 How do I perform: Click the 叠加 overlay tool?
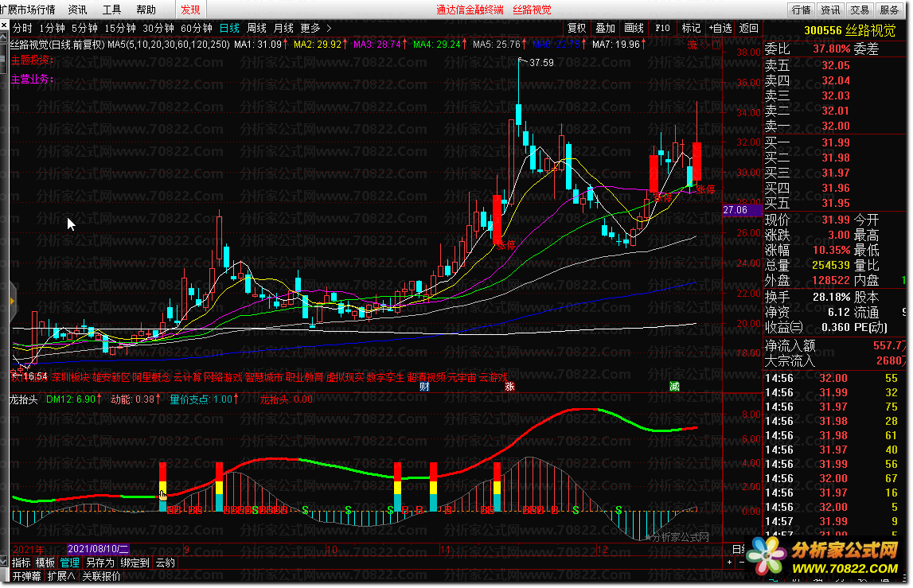click(x=606, y=28)
